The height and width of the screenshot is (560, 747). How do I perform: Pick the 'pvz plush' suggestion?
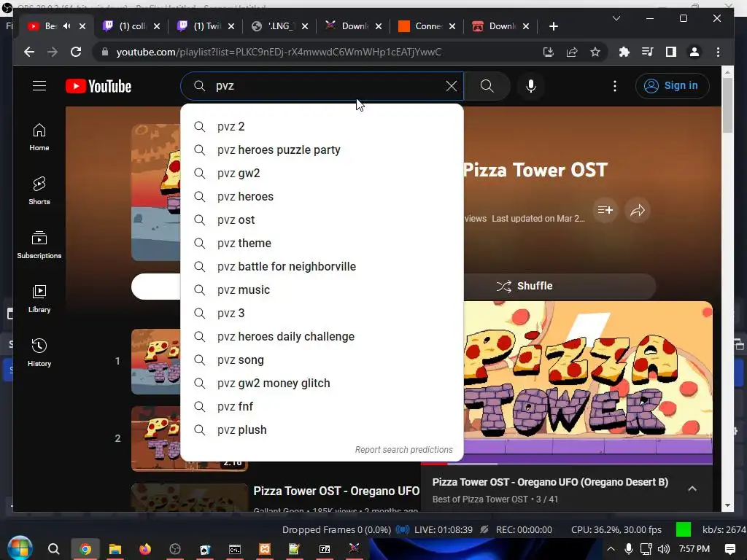point(322,430)
